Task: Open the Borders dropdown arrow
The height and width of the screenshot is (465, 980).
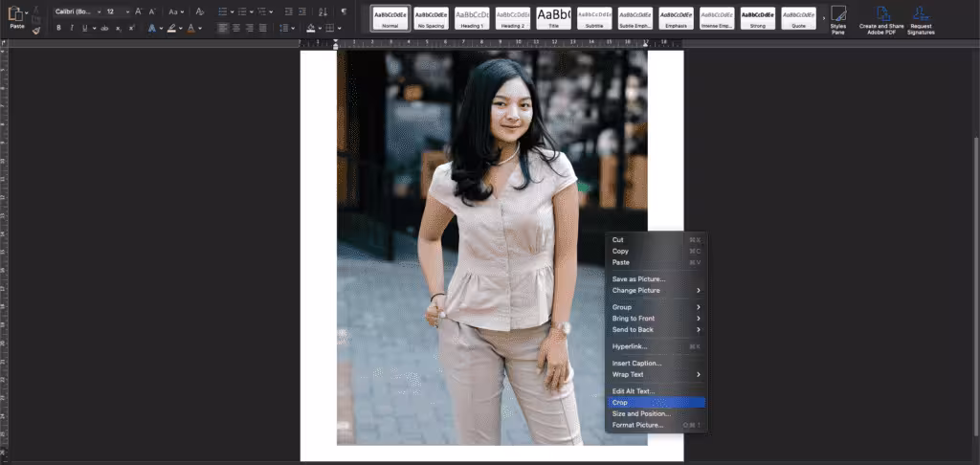Action: [340, 28]
